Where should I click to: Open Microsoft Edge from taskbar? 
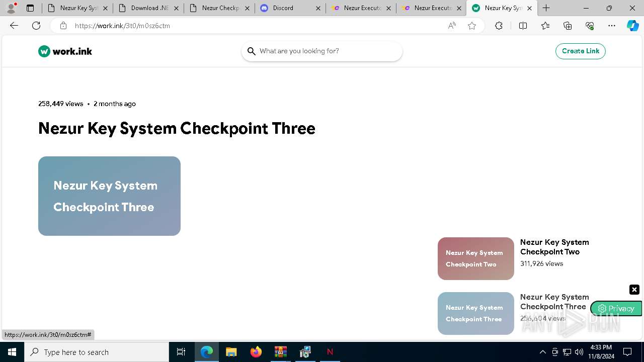tap(207, 352)
